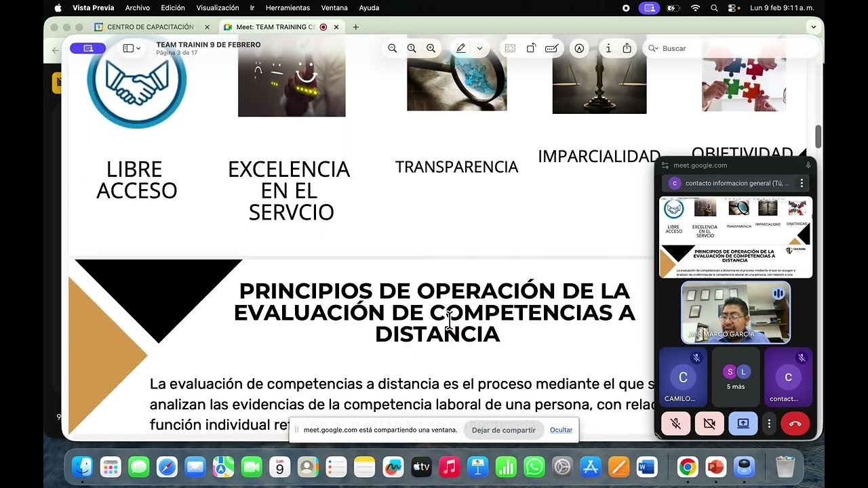Select the contact... participant tile
This screenshot has height=488, width=868.
[x=788, y=378]
